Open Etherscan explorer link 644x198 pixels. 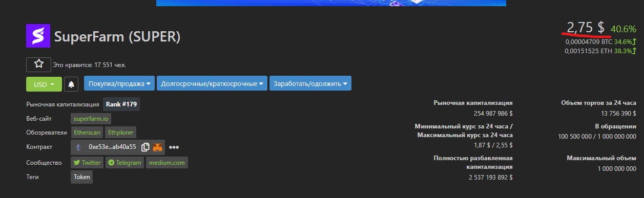87,133
